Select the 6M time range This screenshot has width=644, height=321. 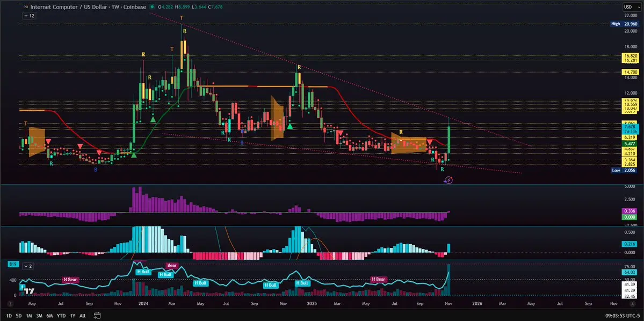pos(50,316)
